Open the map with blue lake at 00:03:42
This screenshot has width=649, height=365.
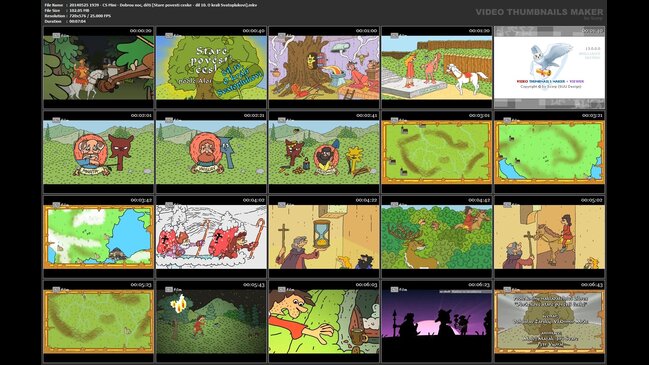99,237
